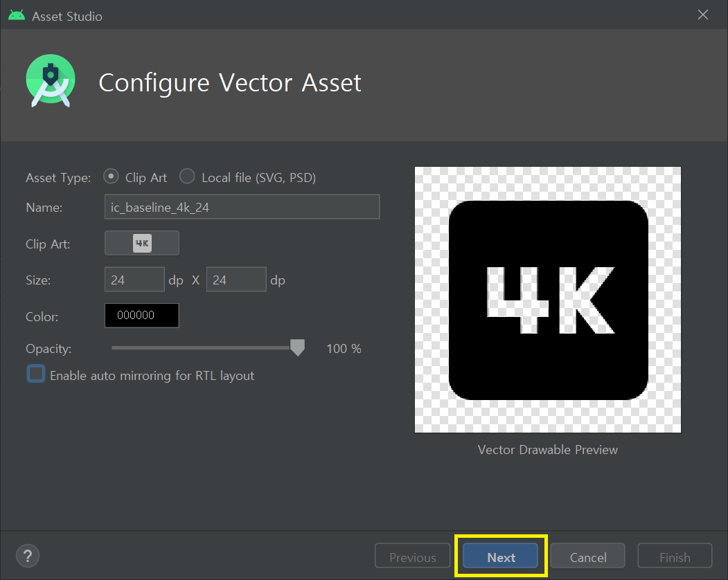Screen dimensions: 728x580
Task: Click the 100 % opacity value label
Action: coord(344,349)
